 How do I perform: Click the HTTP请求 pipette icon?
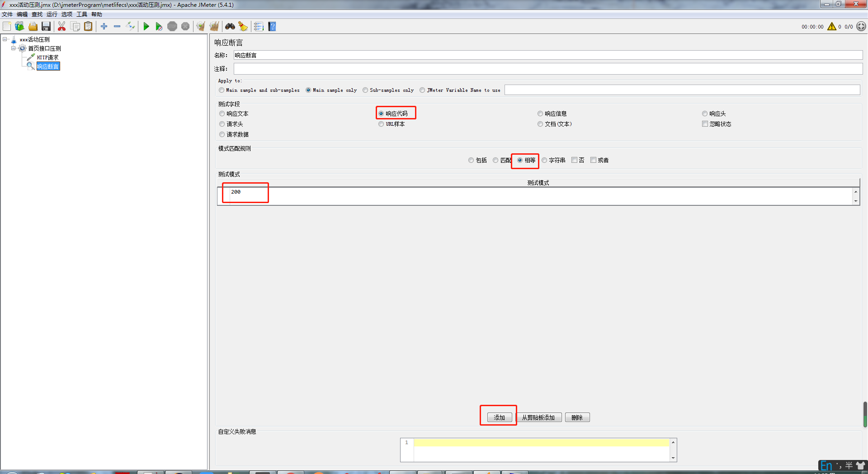[31, 57]
